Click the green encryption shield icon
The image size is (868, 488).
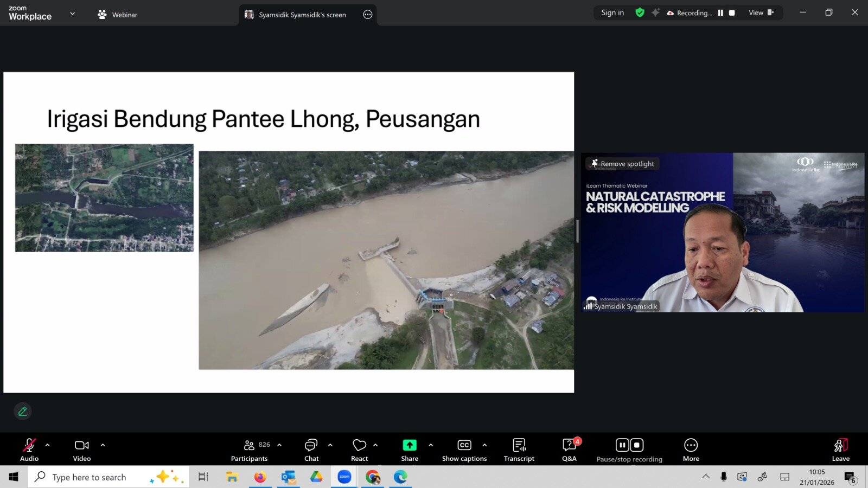point(640,12)
